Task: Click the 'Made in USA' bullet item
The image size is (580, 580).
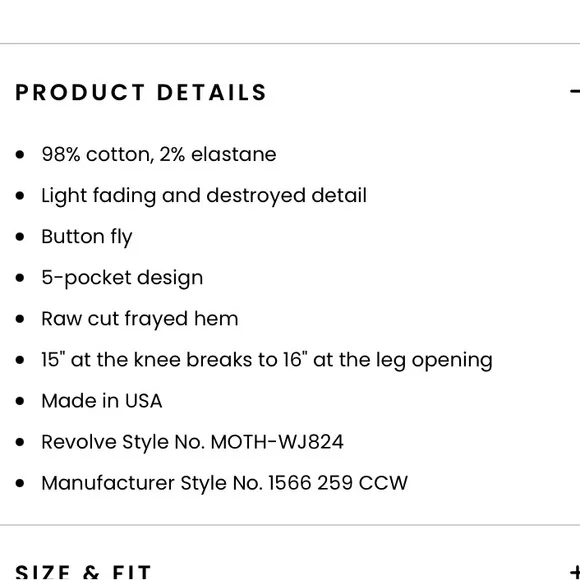Action: 102,401
